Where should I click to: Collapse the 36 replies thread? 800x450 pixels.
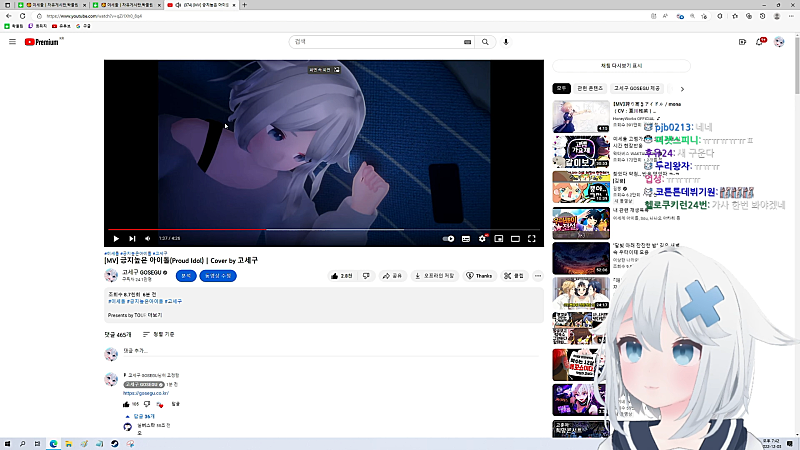point(140,416)
